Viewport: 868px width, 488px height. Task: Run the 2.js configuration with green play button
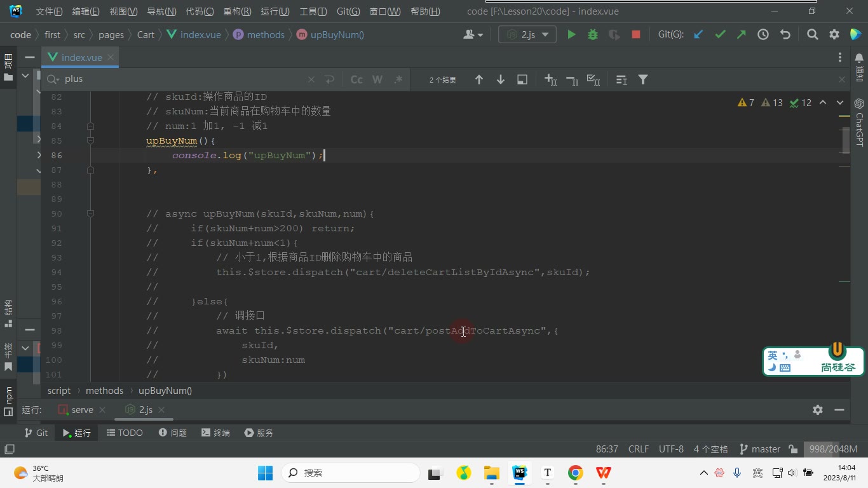tap(571, 35)
